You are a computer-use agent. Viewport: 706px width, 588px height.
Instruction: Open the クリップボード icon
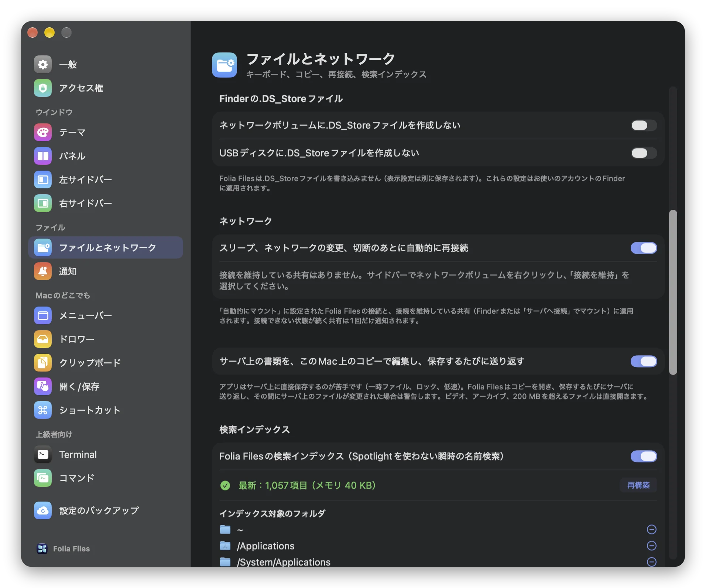43,363
